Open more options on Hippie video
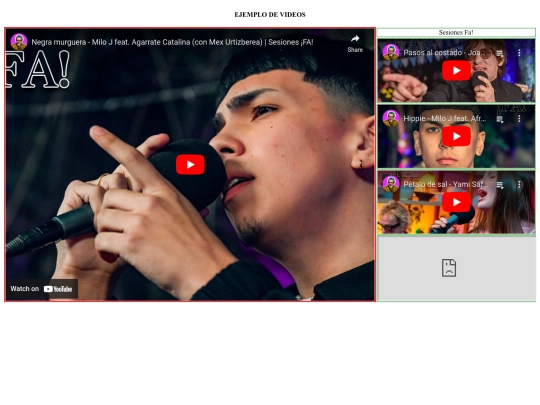Image resolution: width=540 pixels, height=405 pixels. point(519,119)
